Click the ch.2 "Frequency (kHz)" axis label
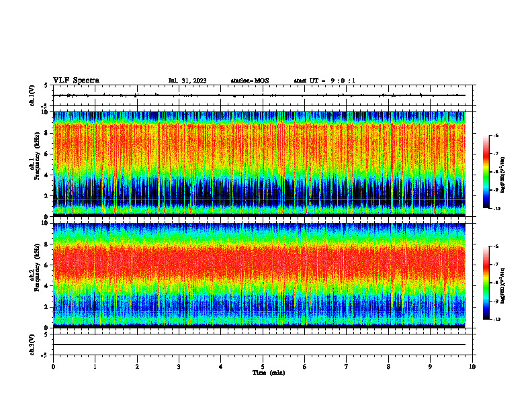 tap(37, 267)
